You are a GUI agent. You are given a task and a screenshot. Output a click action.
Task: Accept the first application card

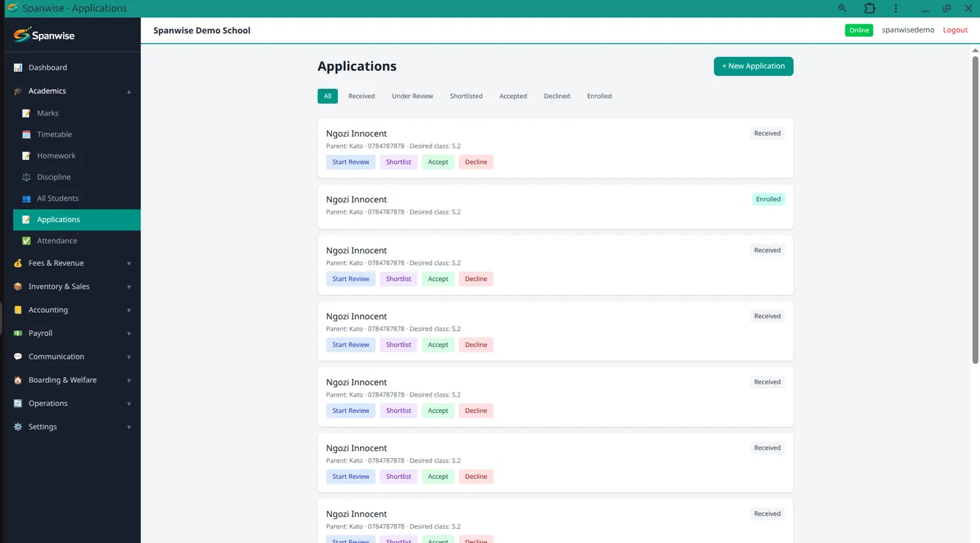438,162
